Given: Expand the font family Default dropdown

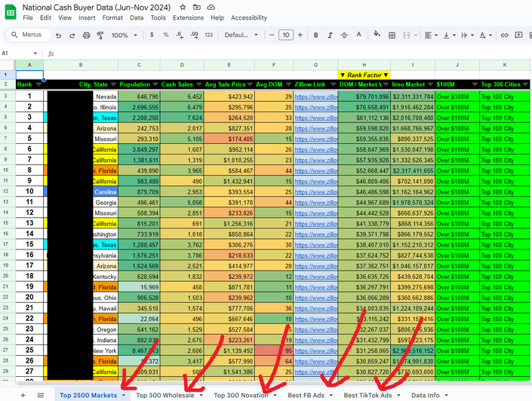Looking at the screenshot, I should pyautogui.click(x=240, y=35).
